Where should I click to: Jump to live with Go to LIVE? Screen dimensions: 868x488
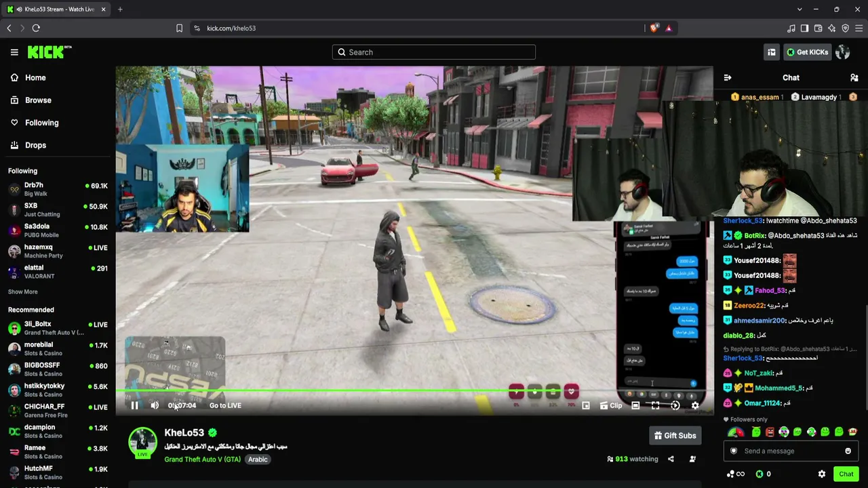(225, 405)
